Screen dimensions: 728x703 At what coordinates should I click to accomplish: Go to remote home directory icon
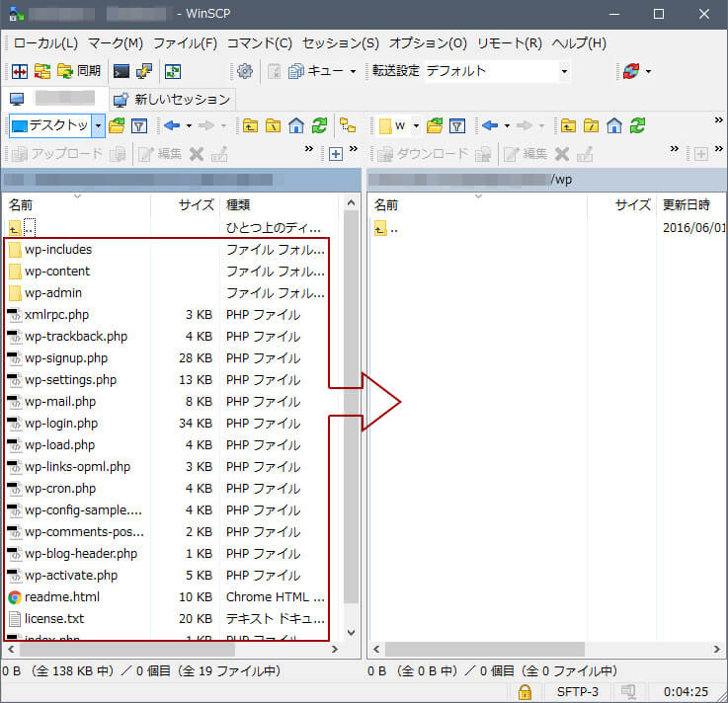pos(614,125)
